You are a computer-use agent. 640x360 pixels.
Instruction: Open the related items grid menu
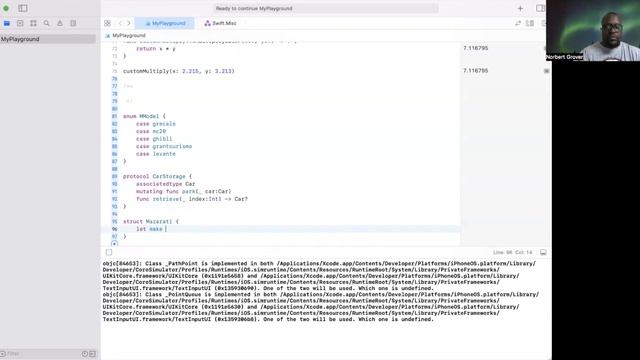click(107, 23)
